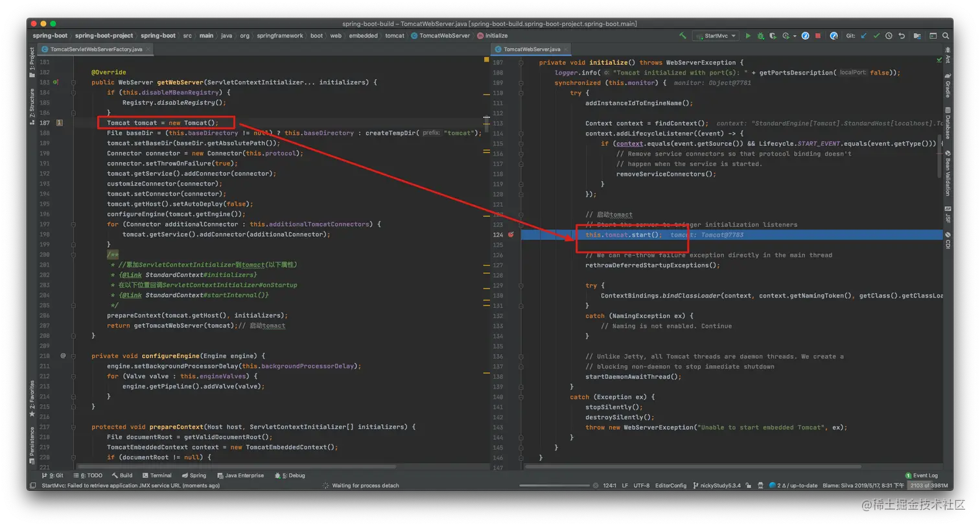Close the TomcatWebServer.java tab

(x=566, y=49)
